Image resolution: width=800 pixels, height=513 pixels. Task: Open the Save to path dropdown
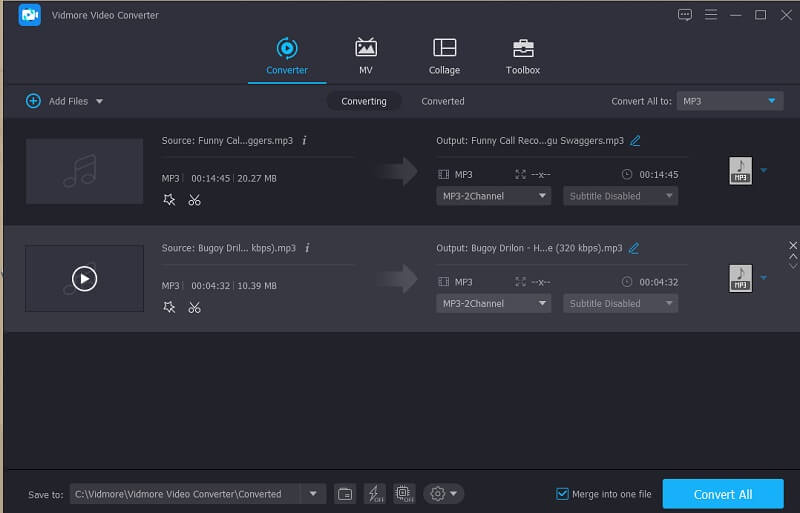pyautogui.click(x=314, y=494)
